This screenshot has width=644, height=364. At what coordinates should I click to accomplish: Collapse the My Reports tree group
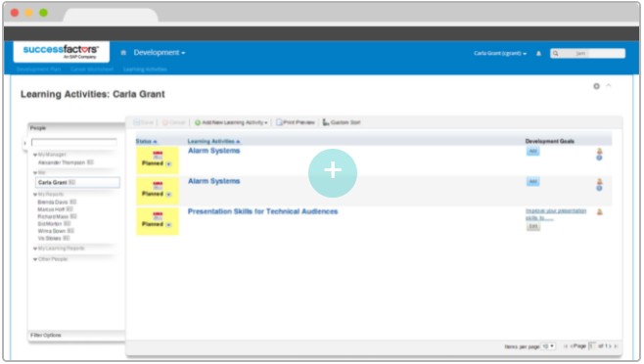pyautogui.click(x=35, y=194)
